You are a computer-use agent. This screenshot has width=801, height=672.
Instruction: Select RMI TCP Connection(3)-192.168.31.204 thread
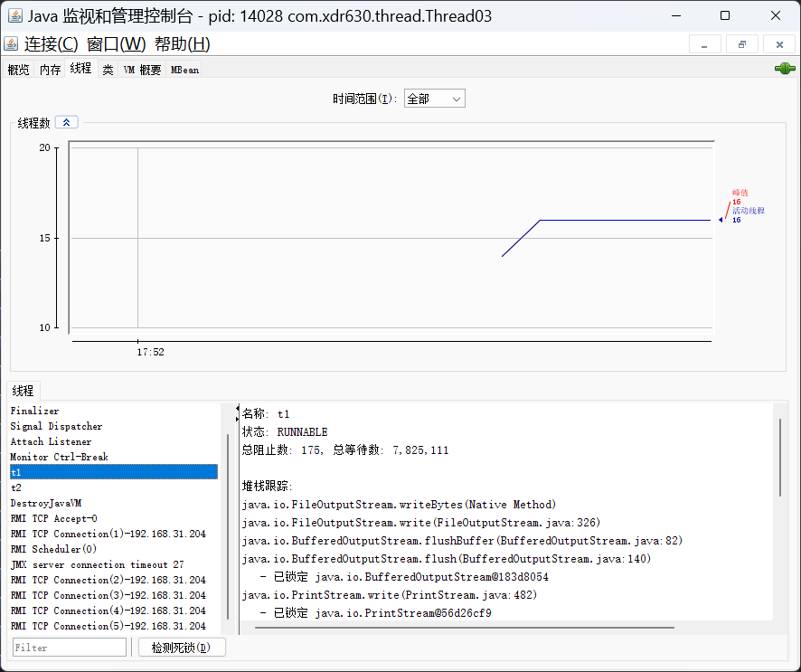(114, 595)
